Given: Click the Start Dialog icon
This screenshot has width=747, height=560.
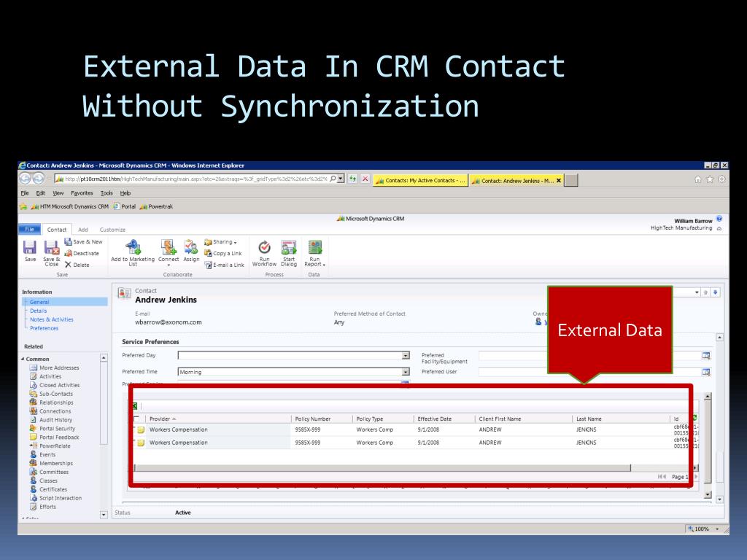Looking at the screenshot, I should tap(289, 253).
